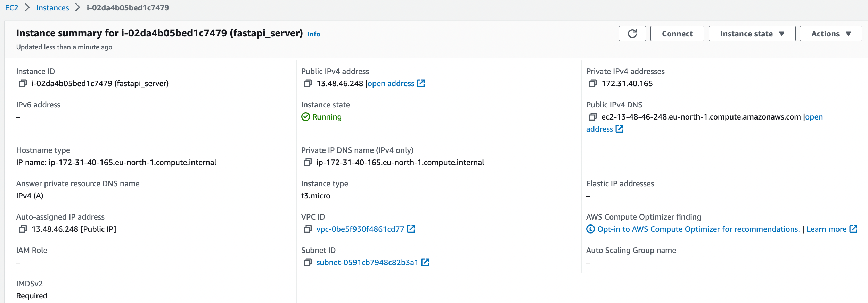The height and width of the screenshot is (303, 868).
Task: Copy the Public IPv4 address 13.48.46.248
Action: (x=308, y=83)
